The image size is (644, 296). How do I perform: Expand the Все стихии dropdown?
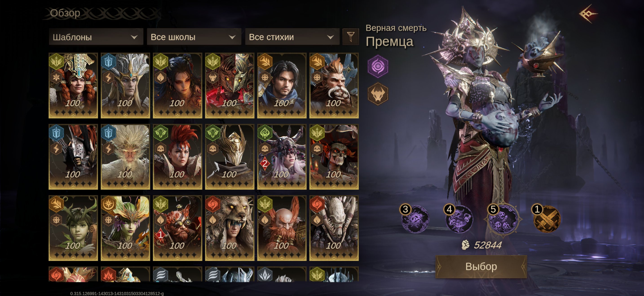(292, 37)
